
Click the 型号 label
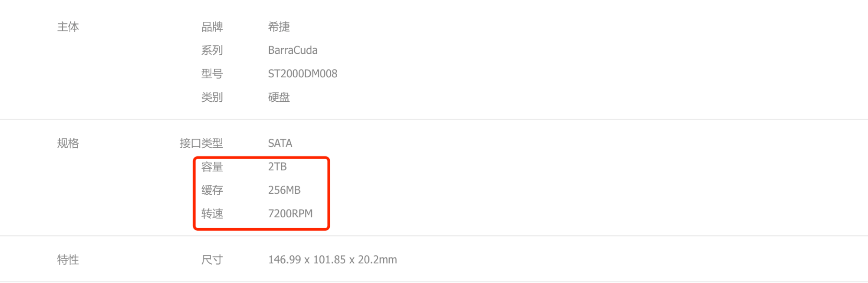point(212,74)
